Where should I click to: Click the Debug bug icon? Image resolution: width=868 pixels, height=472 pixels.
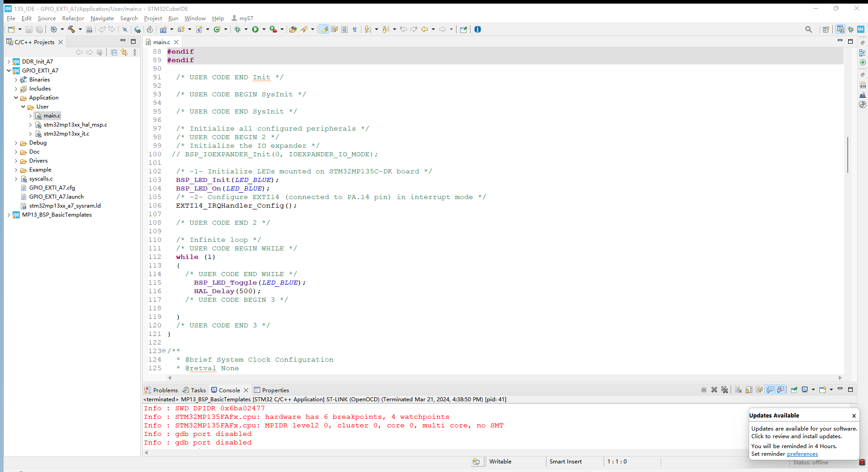(x=238, y=29)
